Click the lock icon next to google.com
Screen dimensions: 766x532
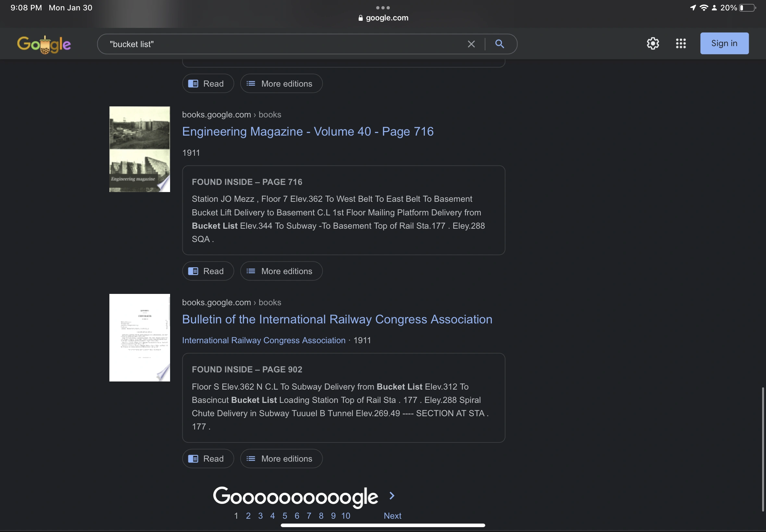360,18
